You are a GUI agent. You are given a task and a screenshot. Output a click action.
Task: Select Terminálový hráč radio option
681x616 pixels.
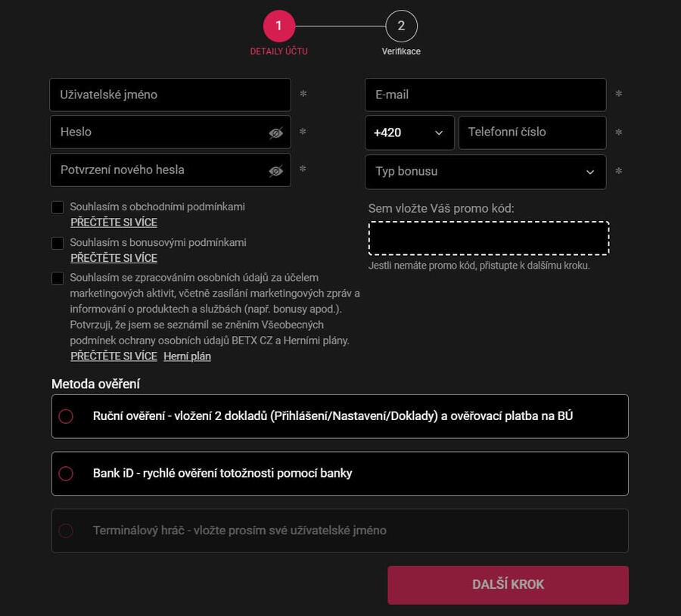coord(66,530)
